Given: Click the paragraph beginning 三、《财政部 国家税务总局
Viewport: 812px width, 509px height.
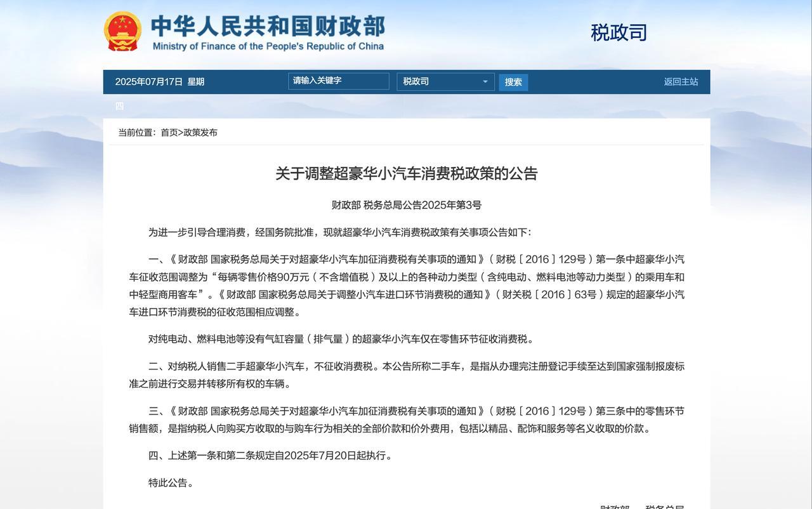Looking at the screenshot, I should point(407,420).
